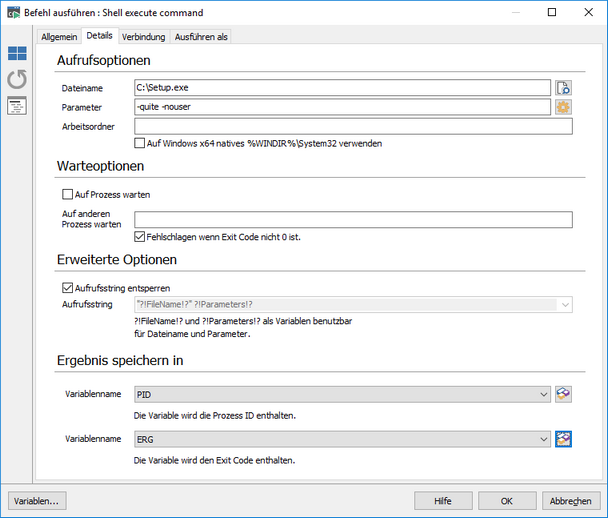Click the 'Aufrufsoptionen' section heading
The width and height of the screenshot is (608, 518).
[104, 60]
